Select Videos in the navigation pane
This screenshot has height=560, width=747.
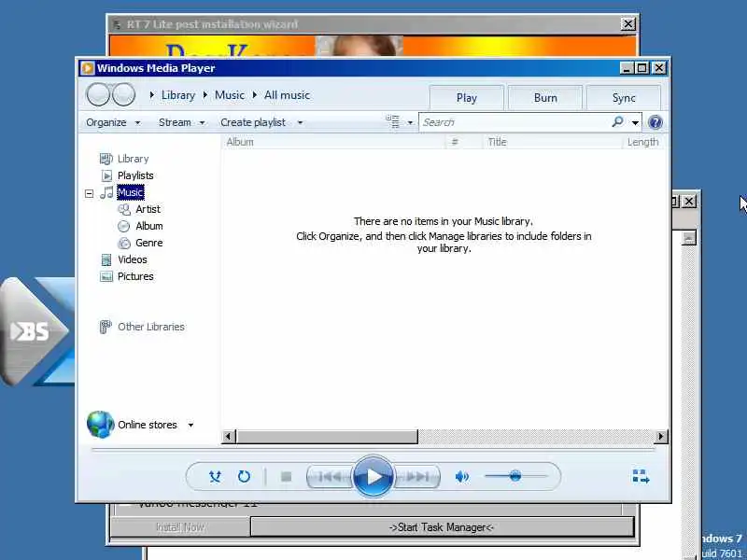tap(133, 259)
